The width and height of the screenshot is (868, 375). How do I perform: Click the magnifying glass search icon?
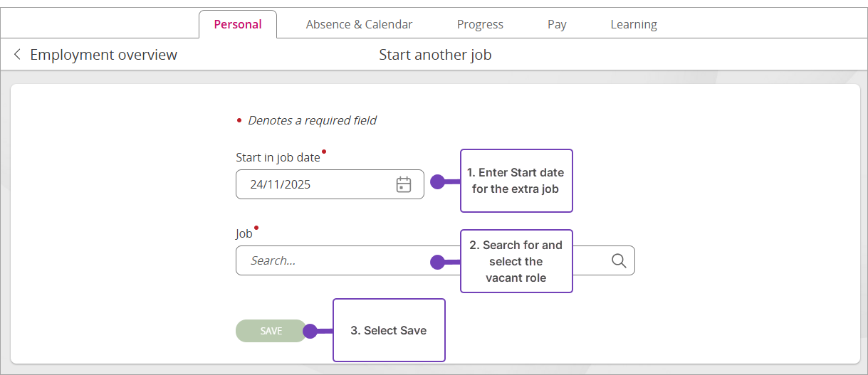click(619, 260)
